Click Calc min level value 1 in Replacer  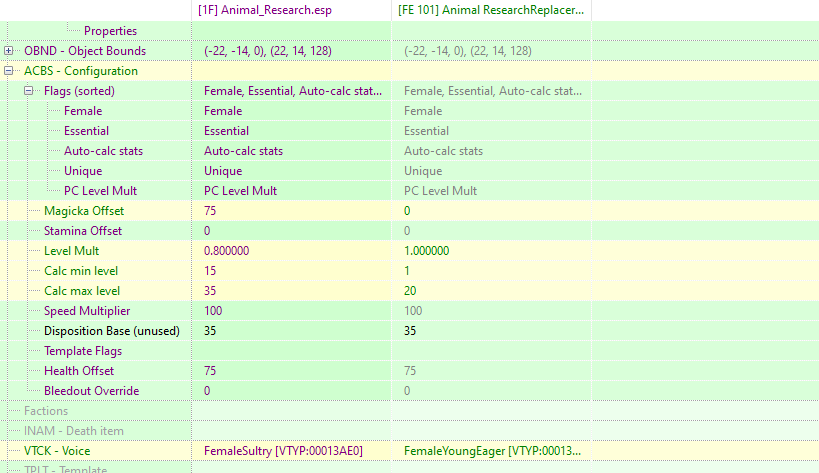[407, 271]
